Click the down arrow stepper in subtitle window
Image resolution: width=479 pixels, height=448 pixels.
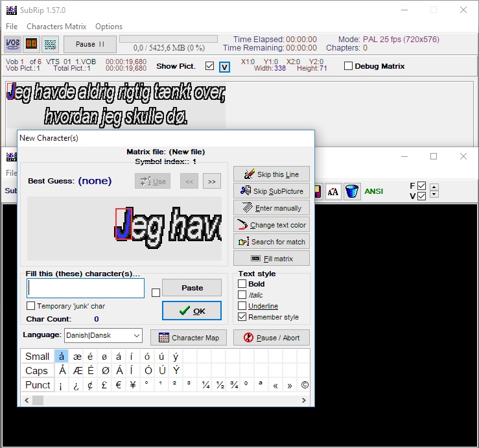coord(434,195)
